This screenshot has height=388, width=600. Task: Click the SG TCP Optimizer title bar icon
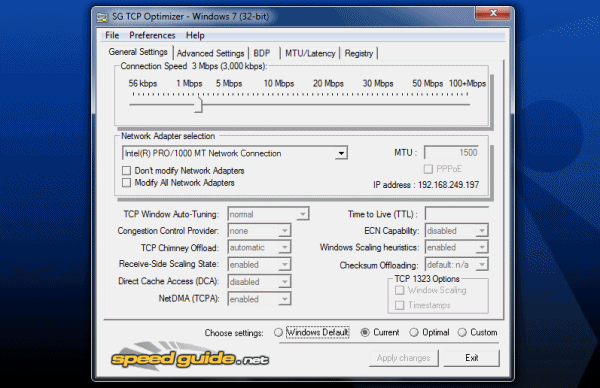tap(102, 17)
